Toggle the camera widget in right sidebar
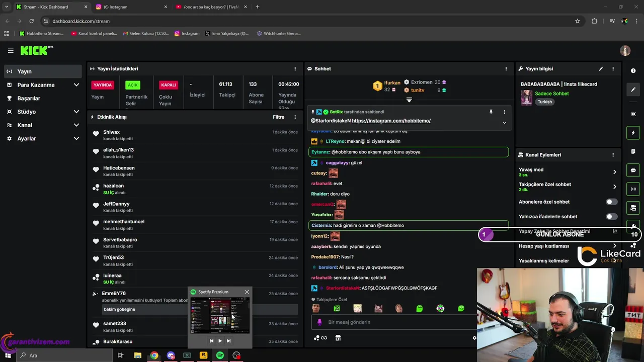The width and height of the screenshot is (644, 362). point(633,208)
